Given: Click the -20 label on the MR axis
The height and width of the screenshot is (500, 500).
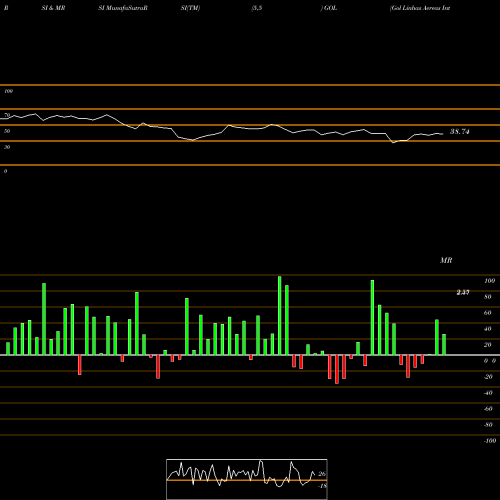Looking at the screenshot, I should [x=488, y=377].
